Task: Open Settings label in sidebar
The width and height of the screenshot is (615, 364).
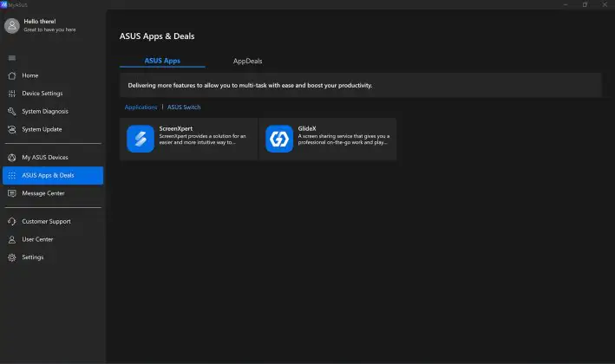Action: [x=33, y=257]
